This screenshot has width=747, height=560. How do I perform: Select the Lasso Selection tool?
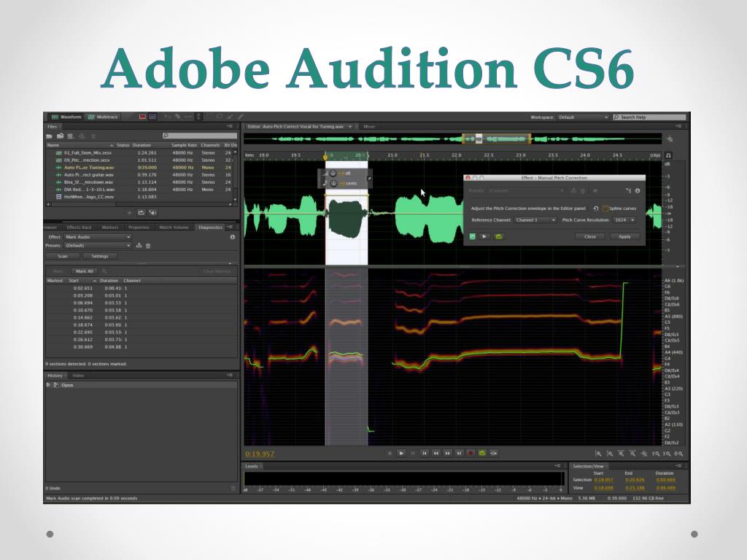(220, 117)
